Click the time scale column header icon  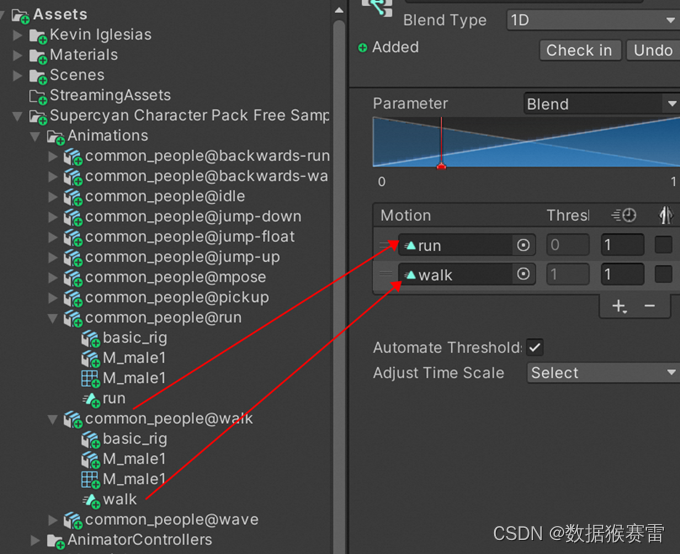(623, 215)
